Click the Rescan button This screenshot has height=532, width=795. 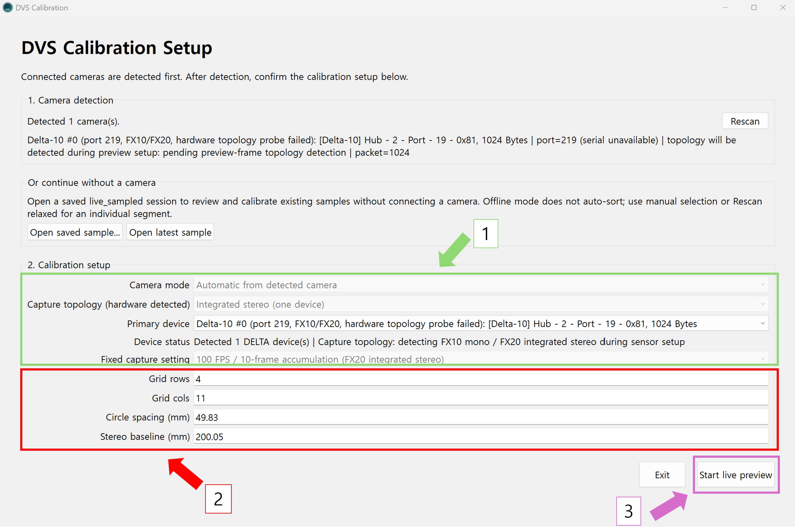745,121
